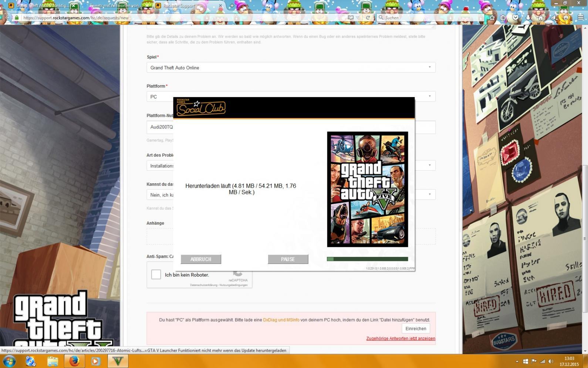Click Zugehörige Antworten jetzt anzeigen link
588x368 pixels.
(x=401, y=338)
